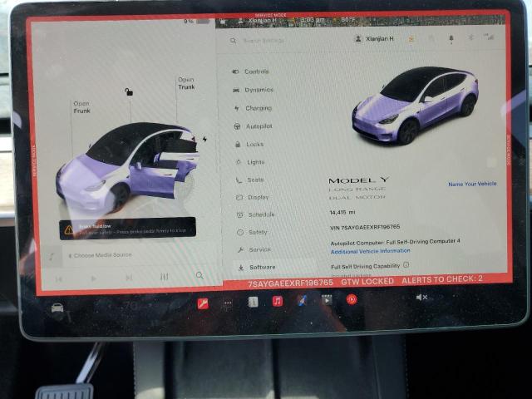Image resolution: width=532 pixels, height=399 pixels.
Task: Tap the notifications bell icon
Action: (x=451, y=39)
